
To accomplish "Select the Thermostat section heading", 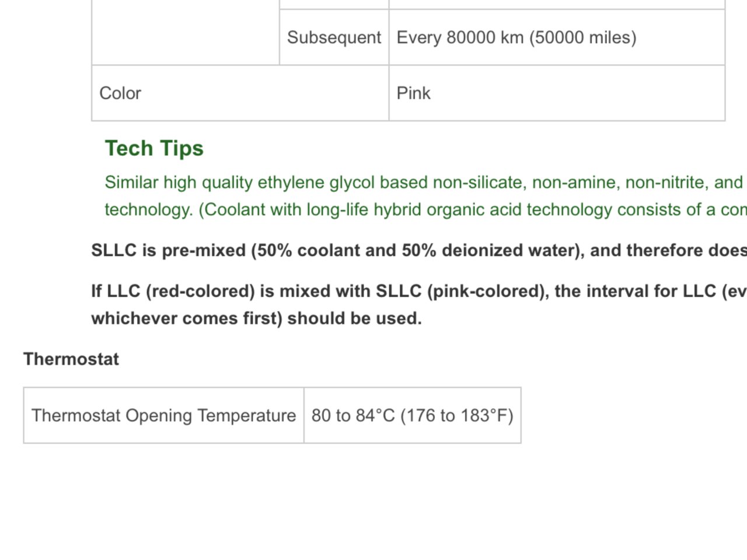I will tap(71, 359).
